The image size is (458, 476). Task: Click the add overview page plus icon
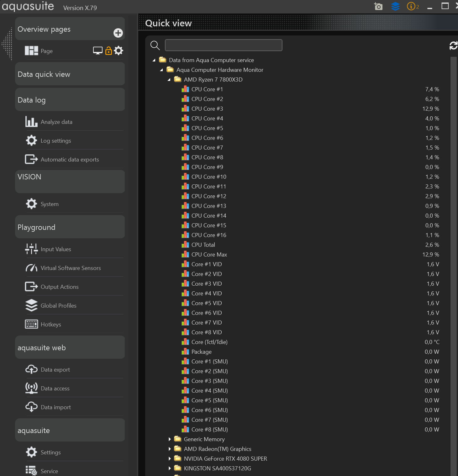[x=118, y=33]
